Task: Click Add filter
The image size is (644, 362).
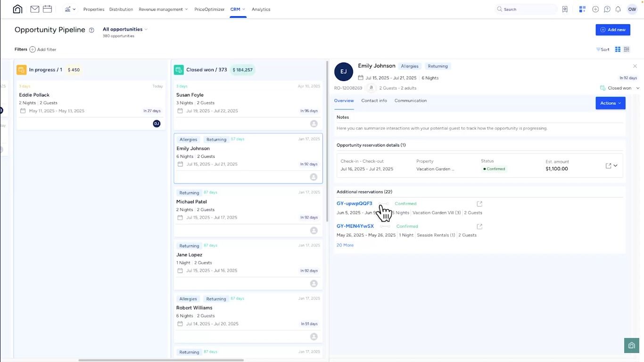Action: click(x=43, y=49)
